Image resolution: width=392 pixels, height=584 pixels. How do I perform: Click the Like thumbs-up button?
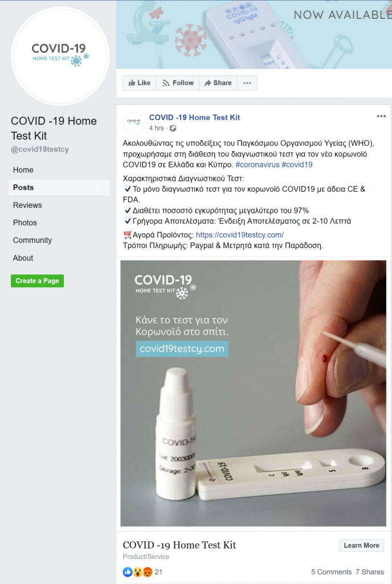(140, 83)
